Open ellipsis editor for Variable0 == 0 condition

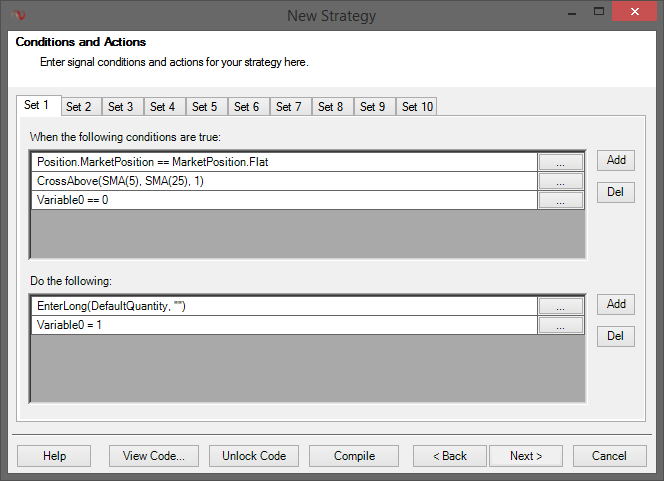click(x=560, y=200)
